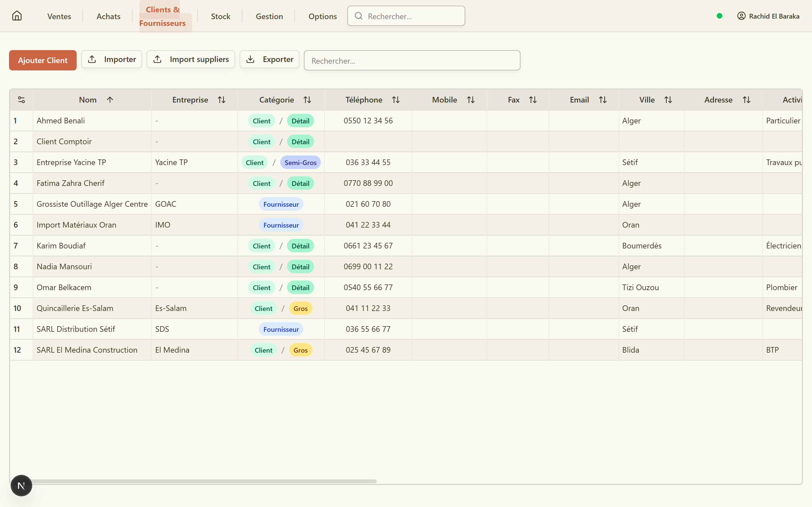The width and height of the screenshot is (812, 507).
Task: Open Rachid El Baraka user menu
Action: [x=768, y=16]
